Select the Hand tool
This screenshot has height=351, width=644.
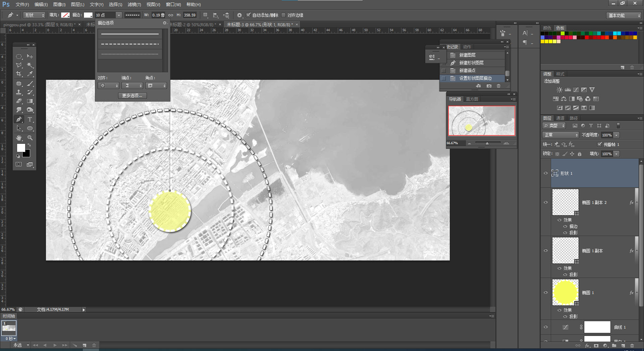[x=19, y=138]
